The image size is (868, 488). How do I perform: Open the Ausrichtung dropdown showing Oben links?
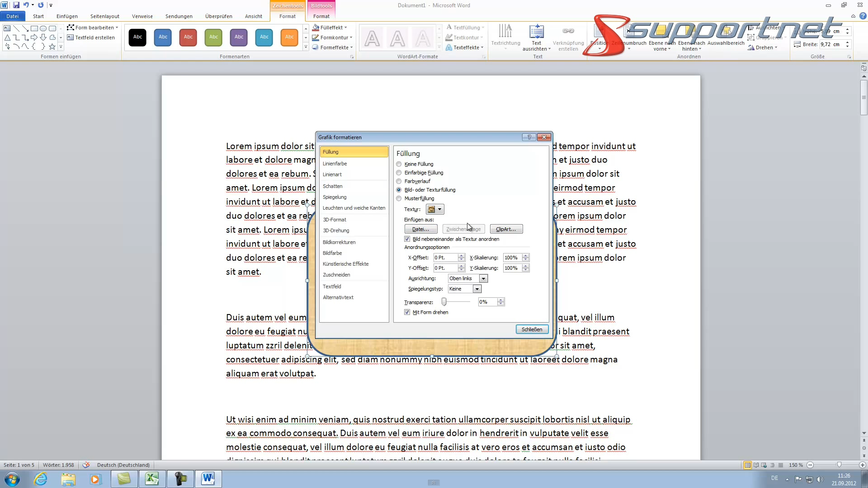pos(484,278)
